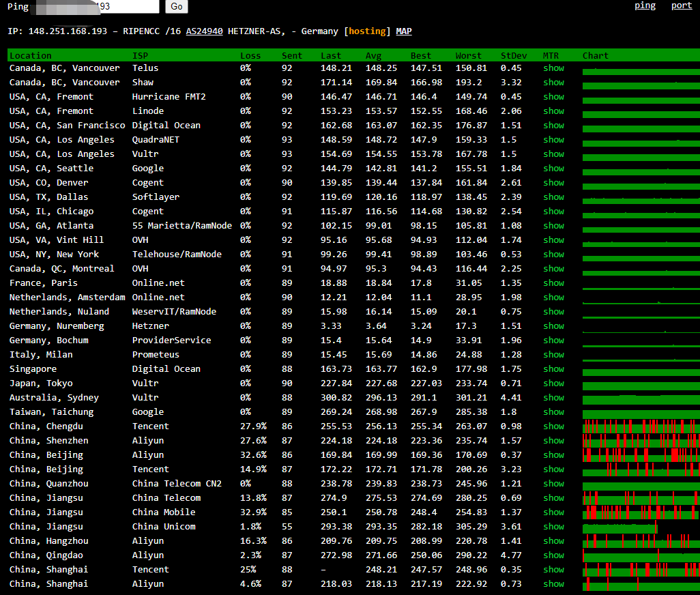Show MTR for Vint Hill OVH row
700x595 pixels.
click(x=553, y=240)
